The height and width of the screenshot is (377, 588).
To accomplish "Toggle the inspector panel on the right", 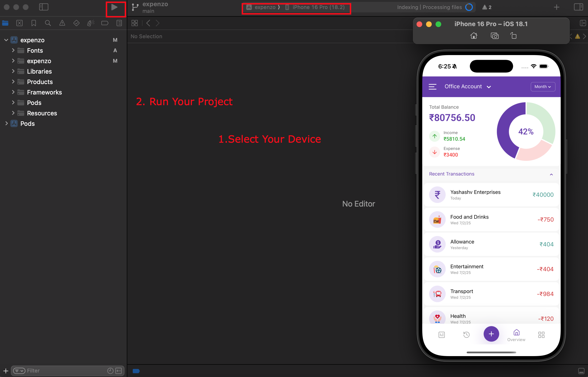I will pos(579,7).
